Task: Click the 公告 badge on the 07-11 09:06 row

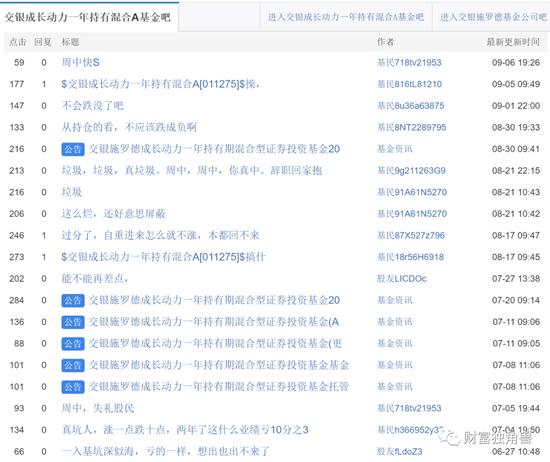Action: (x=73, y=322)
